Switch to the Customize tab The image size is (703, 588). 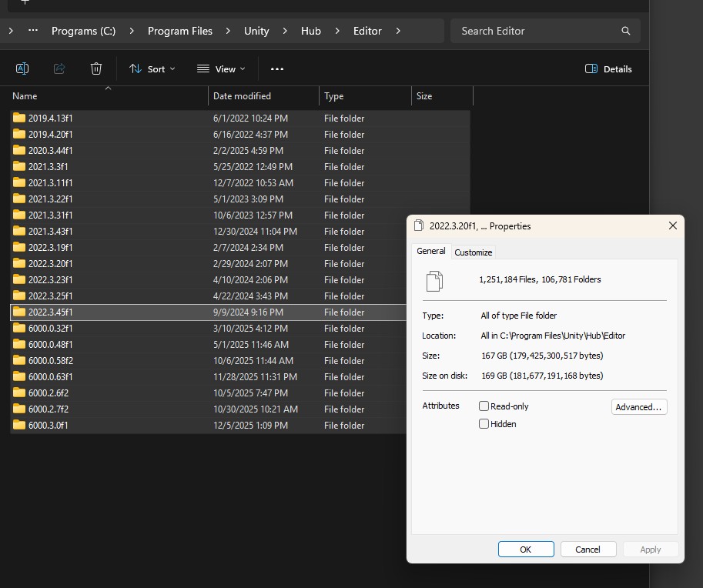473,252
